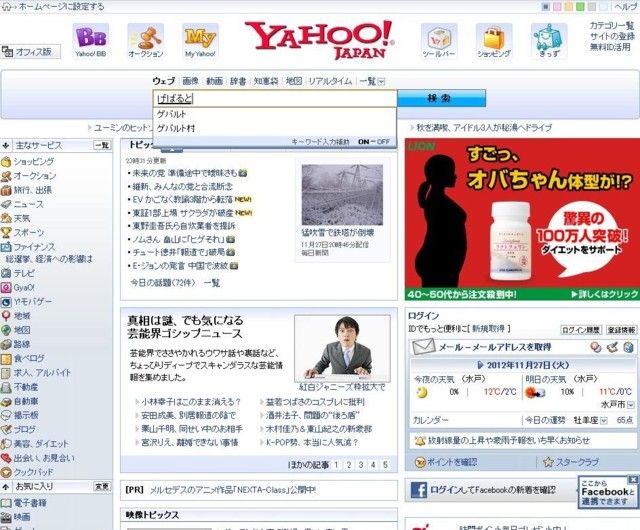Open the きっず robot icon
Viewport: 640px width, 530px height.
[549, 41]
